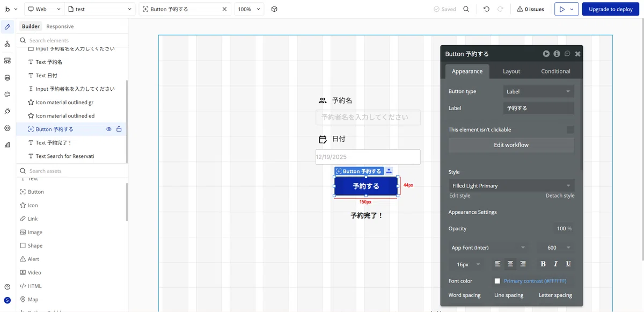Viewport: 644px width, 312px height.
Task: Click the white font color swatch
Action: (x=497, y=281)
